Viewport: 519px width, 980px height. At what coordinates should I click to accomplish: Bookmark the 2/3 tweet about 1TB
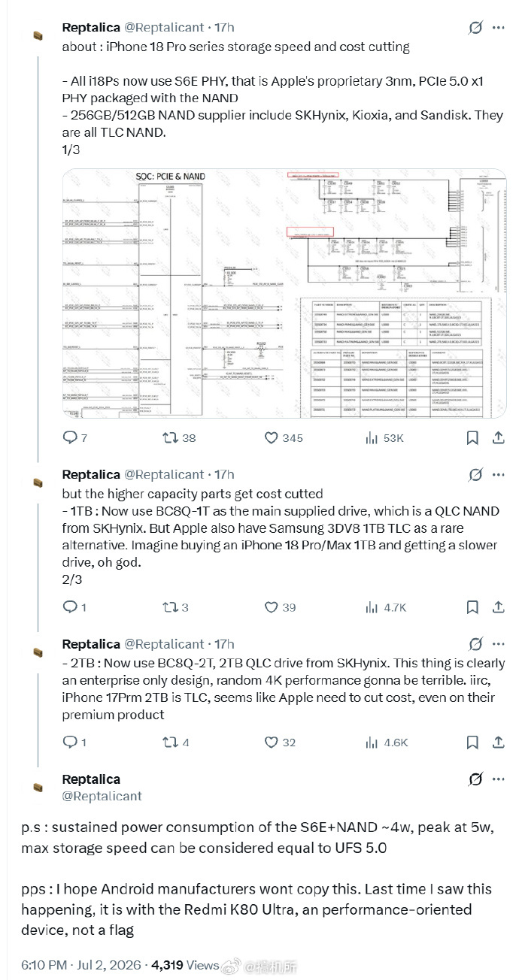[472, 606]
